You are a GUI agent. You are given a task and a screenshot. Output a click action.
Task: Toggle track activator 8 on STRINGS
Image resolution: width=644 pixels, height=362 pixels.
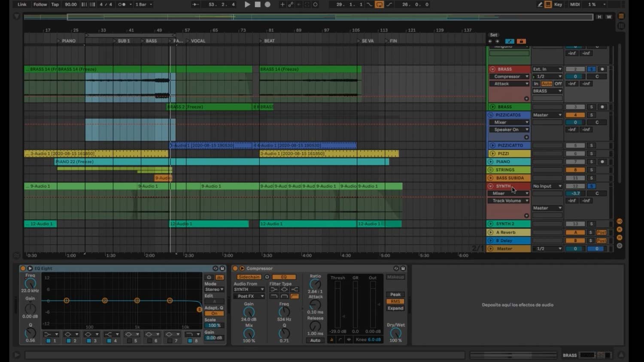coord(575,170)
